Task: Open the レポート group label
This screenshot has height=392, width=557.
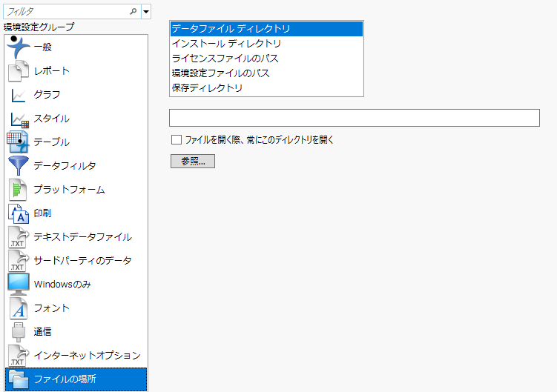Action: point(51,70)
